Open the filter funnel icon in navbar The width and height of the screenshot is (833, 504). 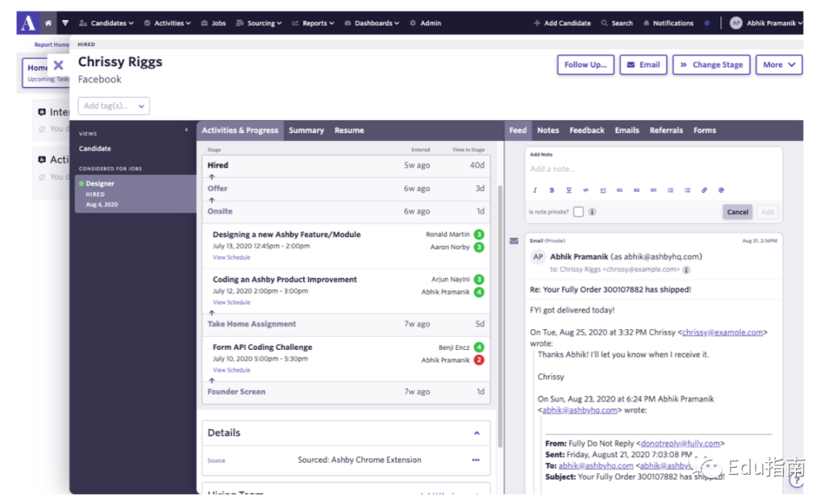[65, 23]
